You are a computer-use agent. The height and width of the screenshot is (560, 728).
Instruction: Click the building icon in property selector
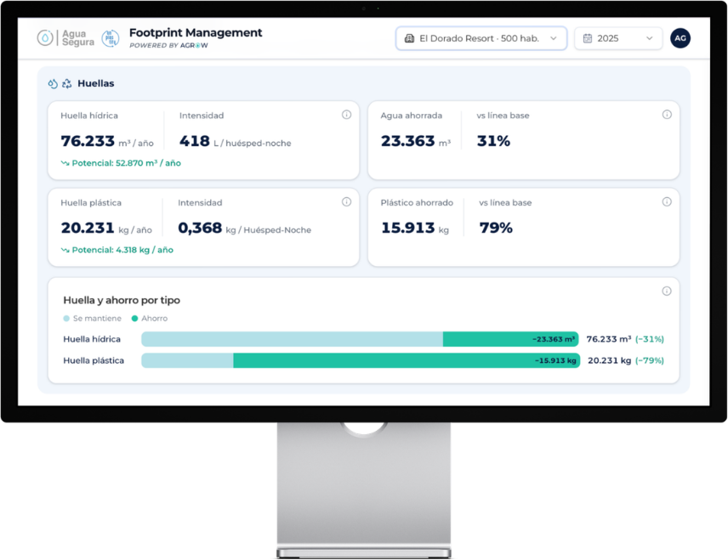[x=410, y=38]
